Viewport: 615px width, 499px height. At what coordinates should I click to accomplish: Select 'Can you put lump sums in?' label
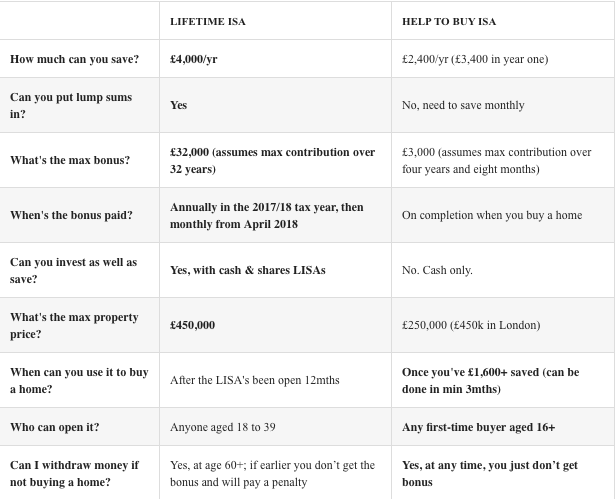[x=71, y=105]
